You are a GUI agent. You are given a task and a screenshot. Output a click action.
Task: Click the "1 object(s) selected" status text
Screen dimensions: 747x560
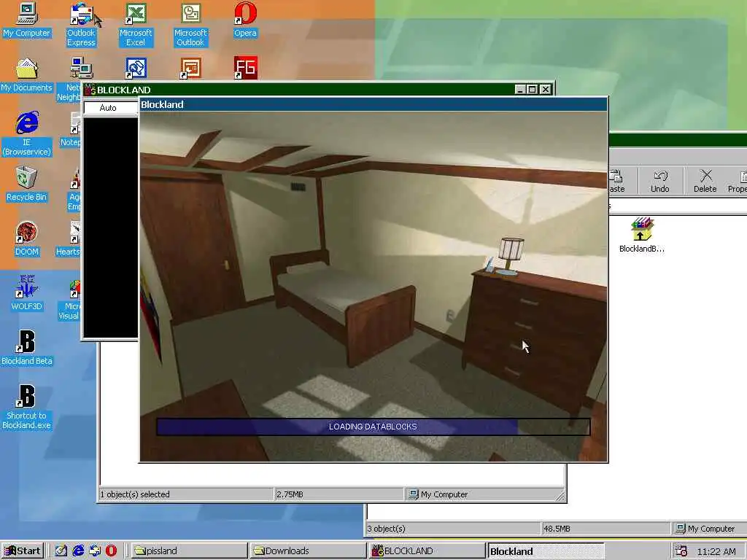(135, 494)
